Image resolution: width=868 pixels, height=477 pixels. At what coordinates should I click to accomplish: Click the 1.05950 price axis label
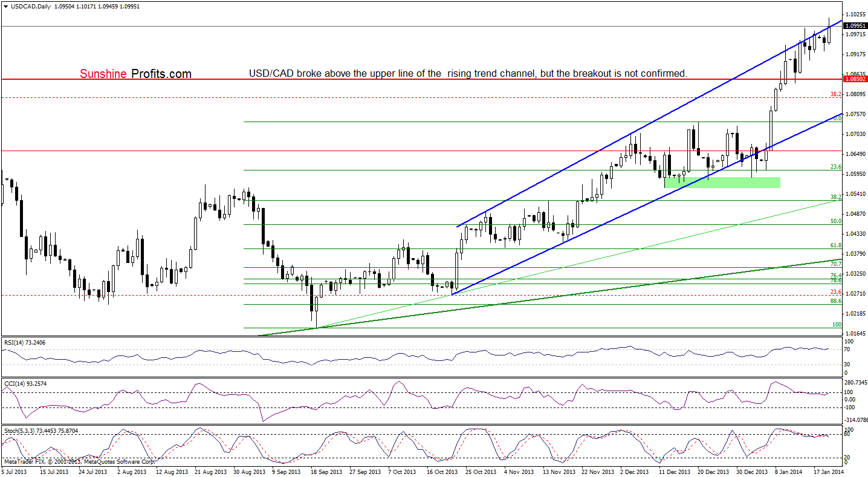point(856,174)
